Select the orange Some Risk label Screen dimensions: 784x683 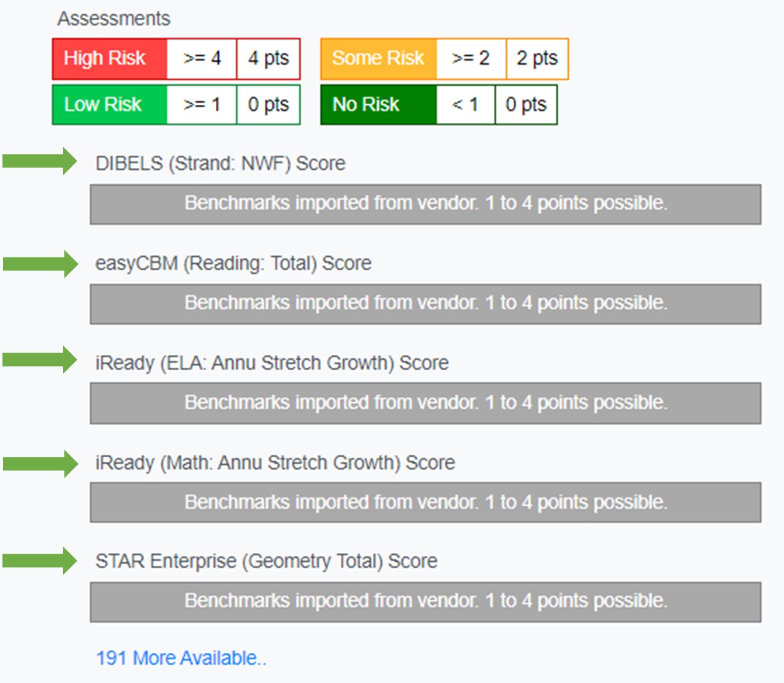pos(378,59)
